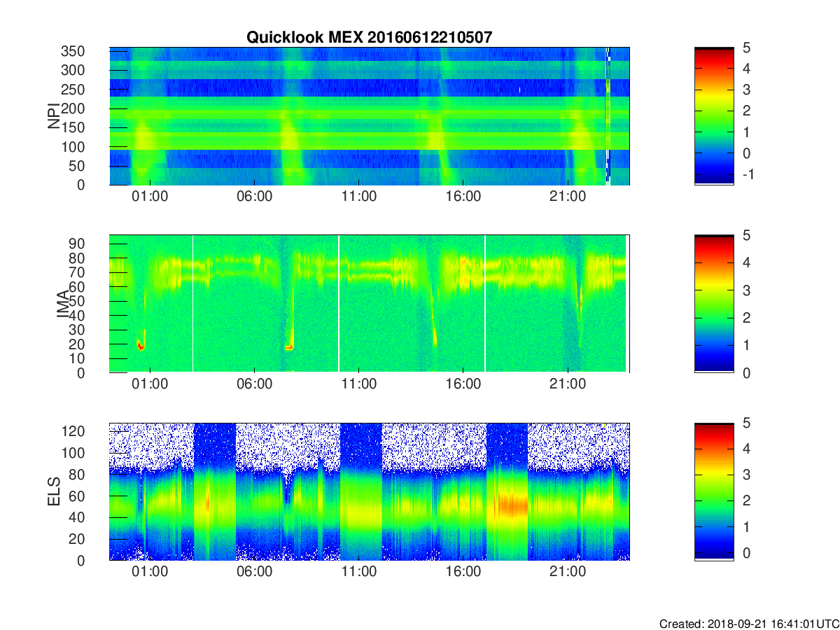The image size is (840, 630).
Task: Select the IMA spectrogram plot area
Action: (370, 304)
